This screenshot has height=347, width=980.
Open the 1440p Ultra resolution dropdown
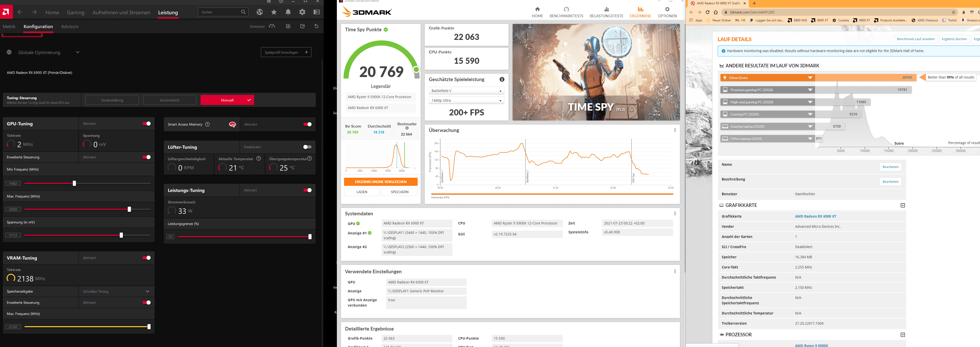[466, 101]
